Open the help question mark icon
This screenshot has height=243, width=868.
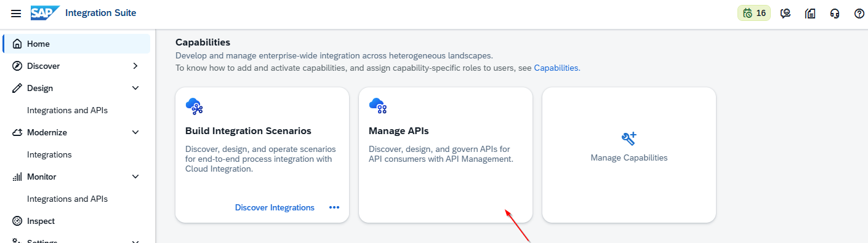(859, 14)
